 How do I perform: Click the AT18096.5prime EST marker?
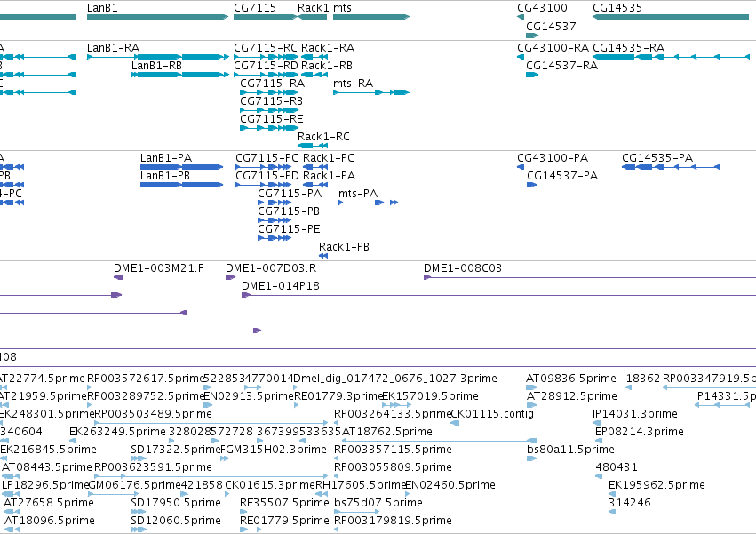tap(12, 530)
